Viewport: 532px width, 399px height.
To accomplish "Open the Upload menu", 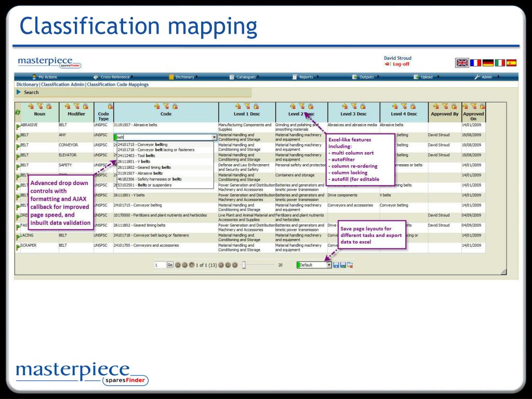I will pos(426,77).
